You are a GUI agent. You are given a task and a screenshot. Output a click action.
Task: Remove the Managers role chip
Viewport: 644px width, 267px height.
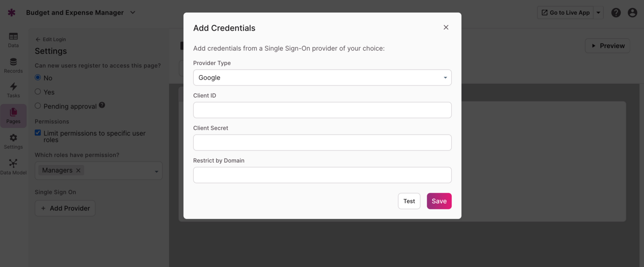coord(78,170)
